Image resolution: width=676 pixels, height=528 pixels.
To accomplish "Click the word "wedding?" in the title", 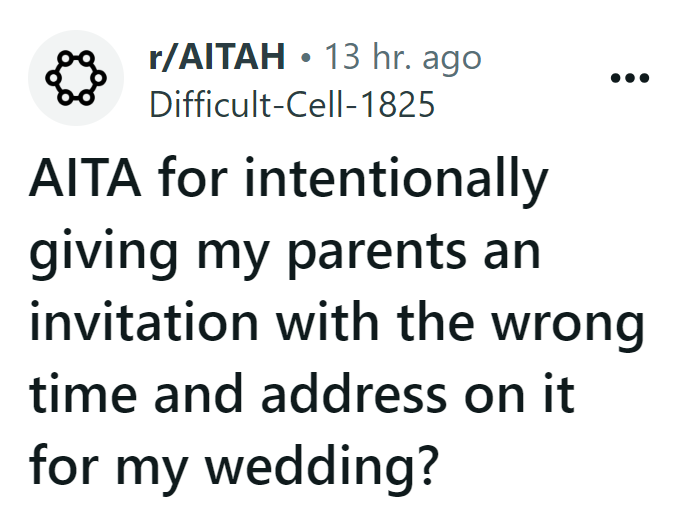I will tap(343, 467).
